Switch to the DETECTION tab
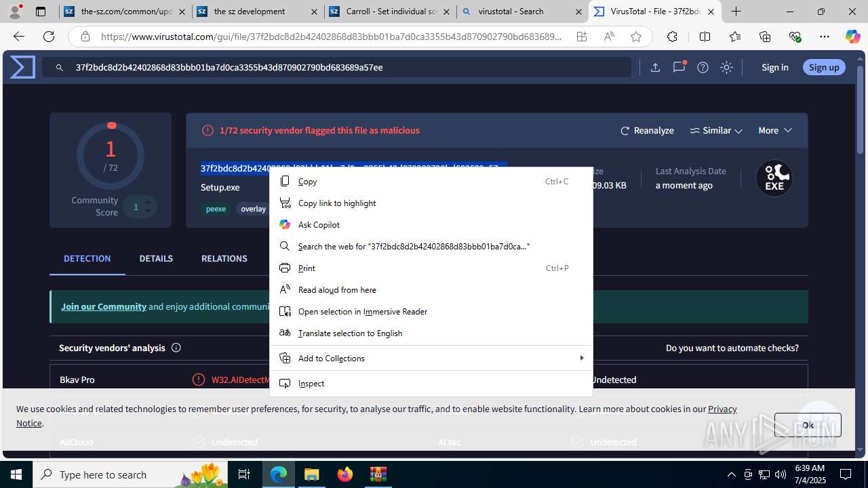The image size is (868, 488). click(87, 258)
